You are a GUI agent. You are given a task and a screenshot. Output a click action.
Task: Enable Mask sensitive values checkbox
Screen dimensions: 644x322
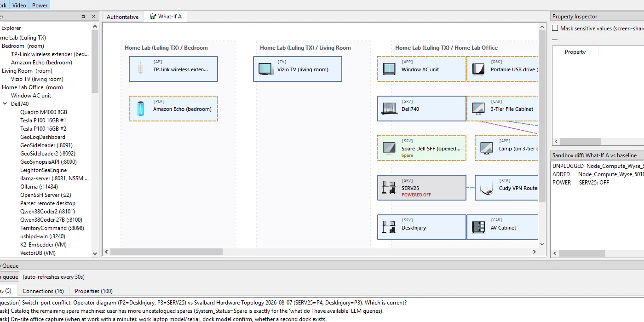555,28
